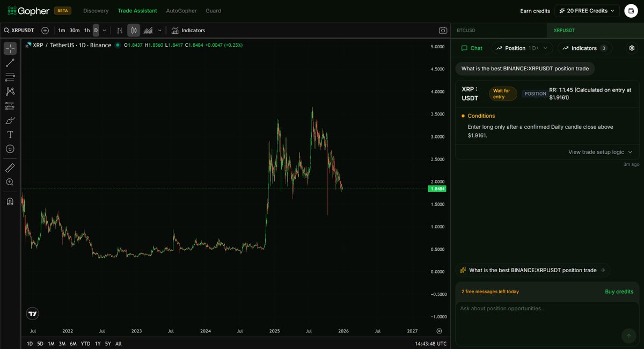This screenshot has height=349, width=644.
Task: Switch to 1h interval
Action: tap(87, 31)
